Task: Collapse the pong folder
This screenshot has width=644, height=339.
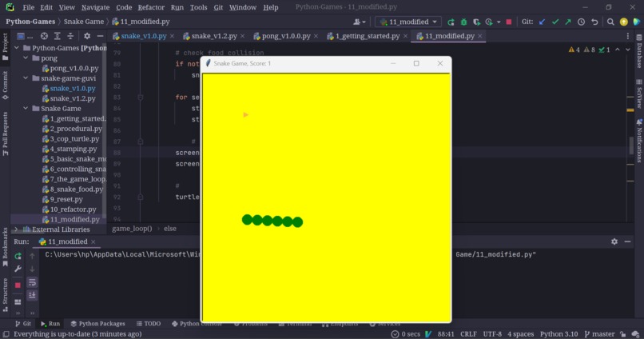Action: click(26, 58)
